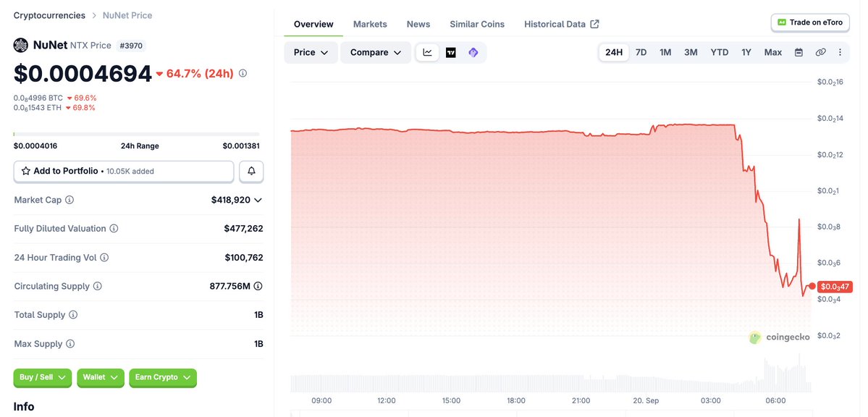
Task: Click Add to Portfolio button
Action: (124, 171)
